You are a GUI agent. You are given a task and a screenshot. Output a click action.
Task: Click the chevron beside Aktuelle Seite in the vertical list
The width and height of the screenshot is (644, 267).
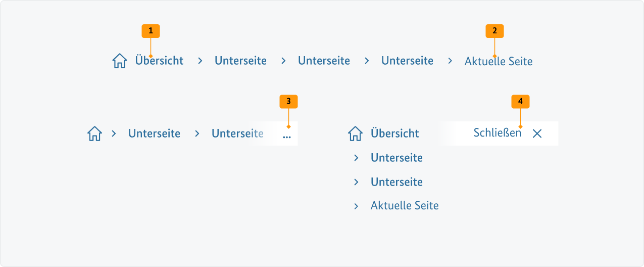click(x=356, y=206)
